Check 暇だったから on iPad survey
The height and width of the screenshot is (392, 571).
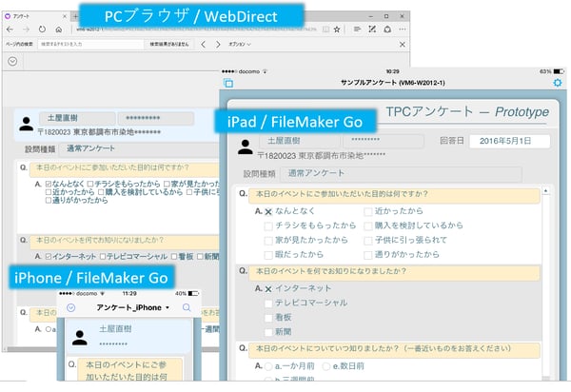click(268, 255)
